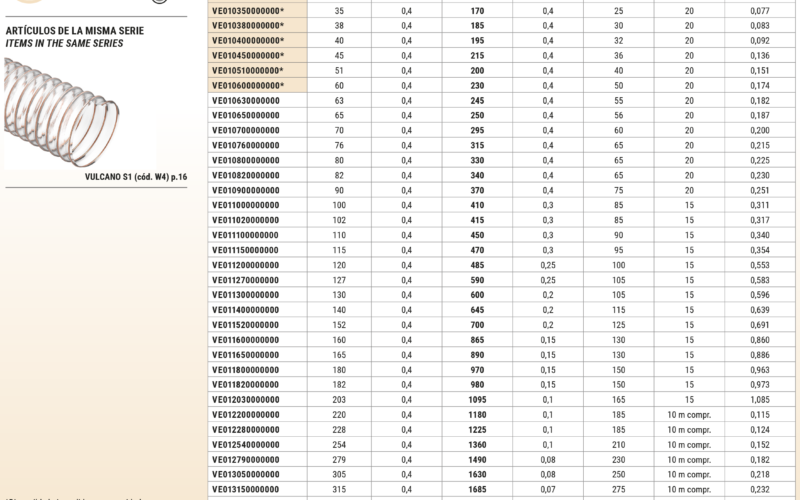Click the ARTÍCULOS DE LA MISMA SERIE heading
The image size is (800, 500).
coord(74,31)
